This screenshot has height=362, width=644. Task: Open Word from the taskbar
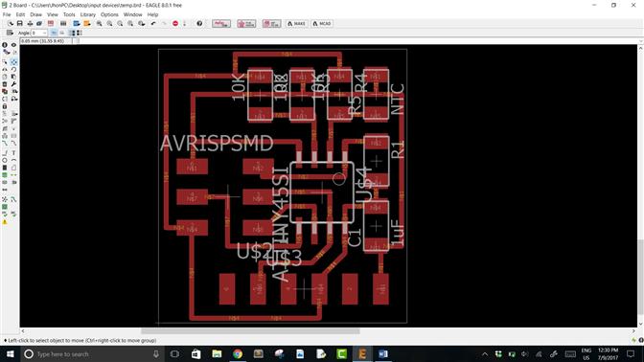tap(382, 353)
